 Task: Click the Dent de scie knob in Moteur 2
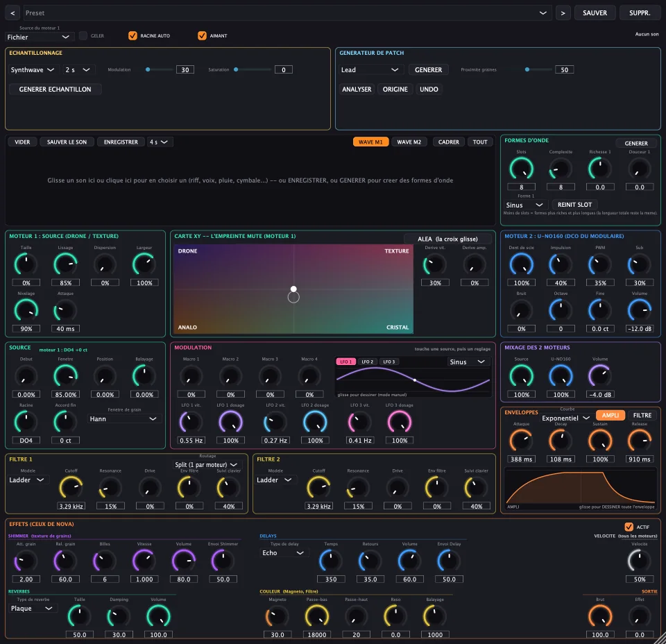point(521,264)
